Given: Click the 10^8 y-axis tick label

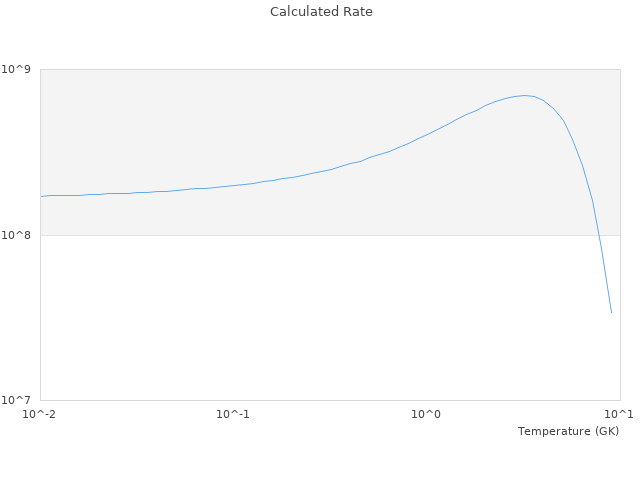Looking at the screenshot, I should tap(16, 235).
